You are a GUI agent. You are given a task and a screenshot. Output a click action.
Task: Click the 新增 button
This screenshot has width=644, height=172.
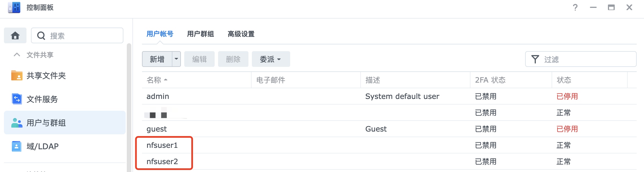click(157, 59)
